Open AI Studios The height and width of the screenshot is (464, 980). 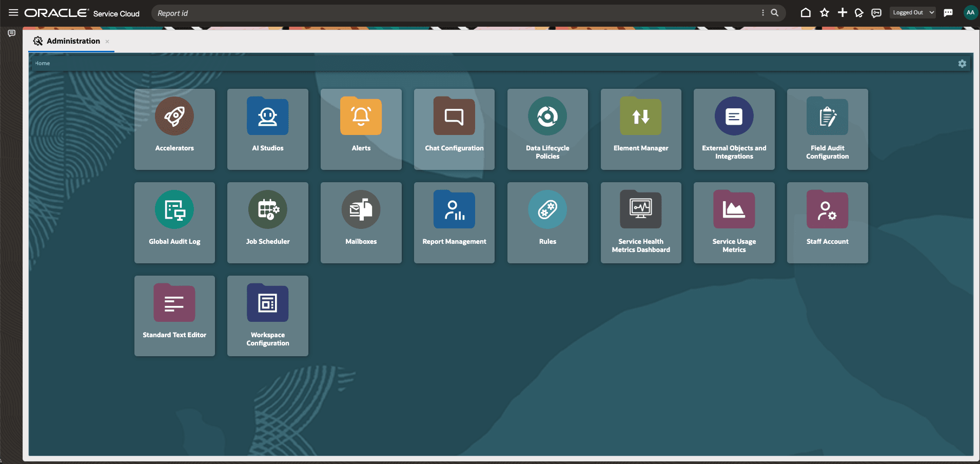click(x=268, y=129)
